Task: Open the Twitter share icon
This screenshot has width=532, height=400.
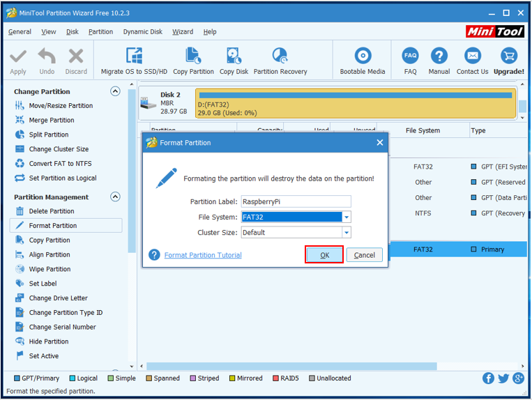Action: coord(503,378)
